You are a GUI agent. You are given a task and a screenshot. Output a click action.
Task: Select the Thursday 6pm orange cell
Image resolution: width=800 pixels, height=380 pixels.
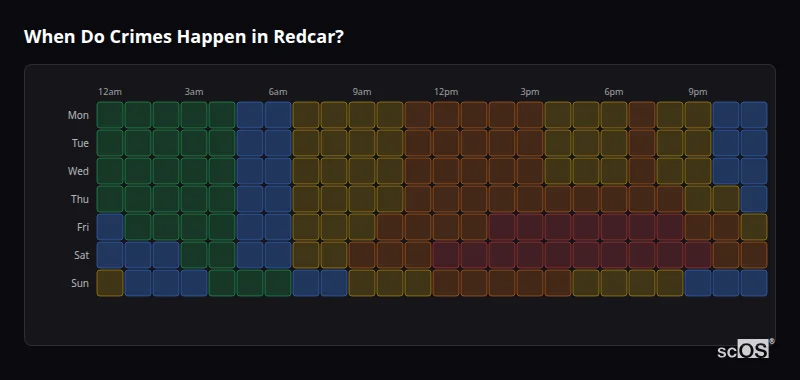[x=614, y=199]
